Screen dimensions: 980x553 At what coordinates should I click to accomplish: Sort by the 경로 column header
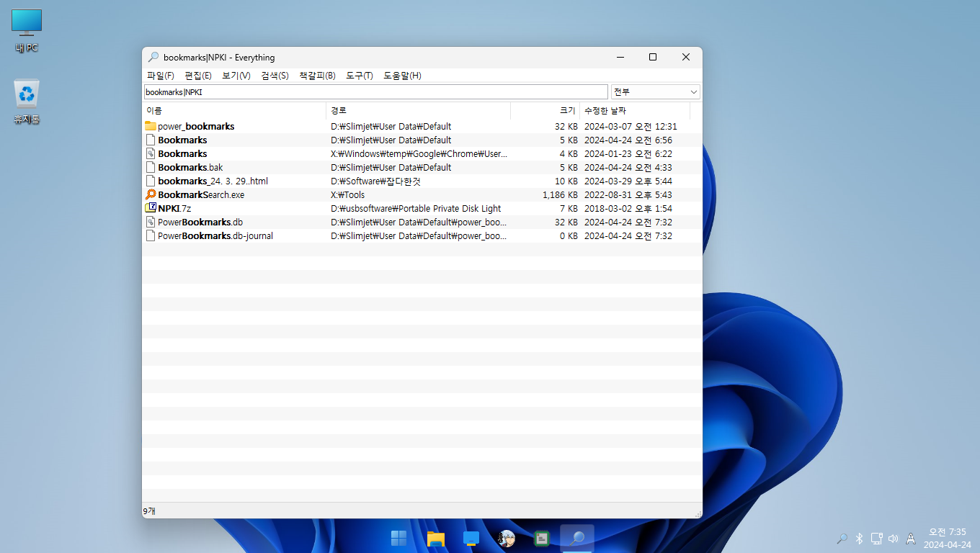[x=418, y=111]
